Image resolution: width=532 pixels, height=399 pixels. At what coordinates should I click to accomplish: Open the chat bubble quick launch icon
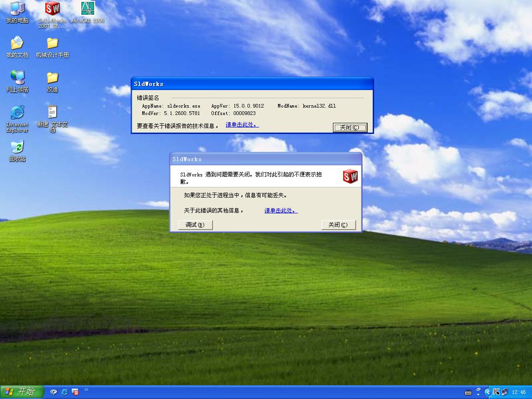[54, 392]
